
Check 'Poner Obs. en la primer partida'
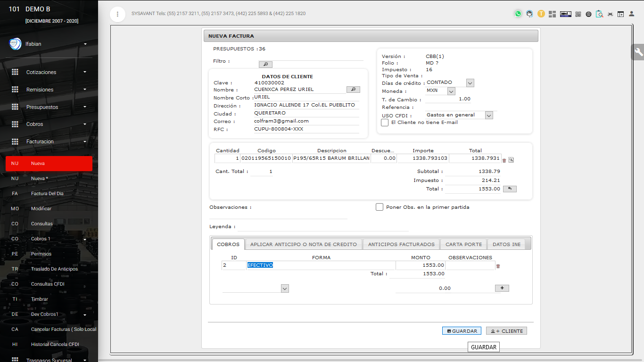coord(380,207)
